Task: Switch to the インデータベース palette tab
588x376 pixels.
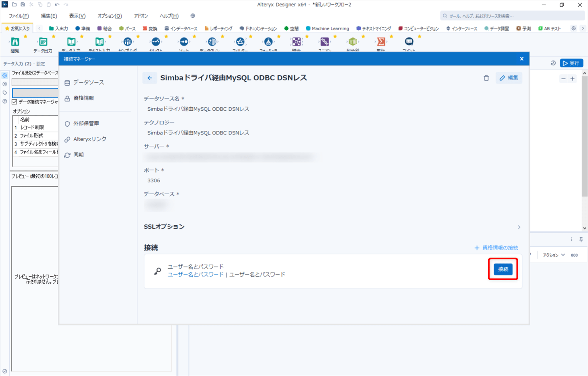Action: 181,28
